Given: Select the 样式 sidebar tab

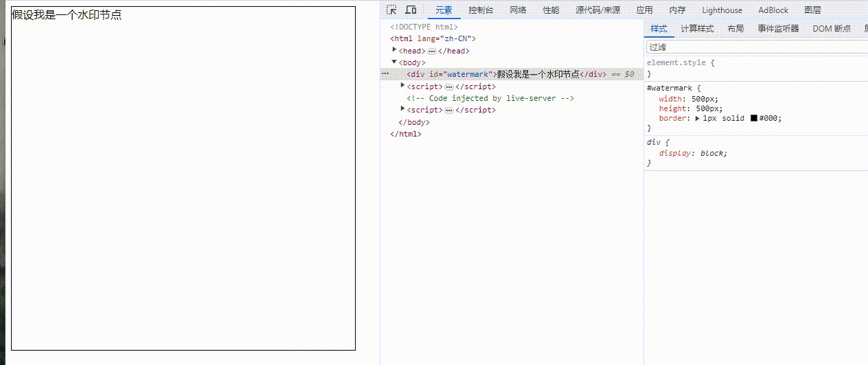Looking at the screenshot, I should (659, 29).
